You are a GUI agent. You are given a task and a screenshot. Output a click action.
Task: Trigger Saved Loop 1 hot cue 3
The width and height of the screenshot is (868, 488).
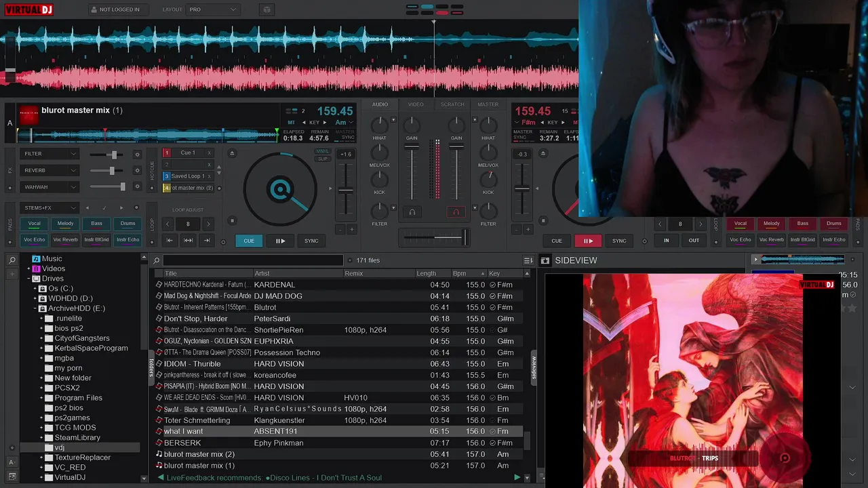188,176
